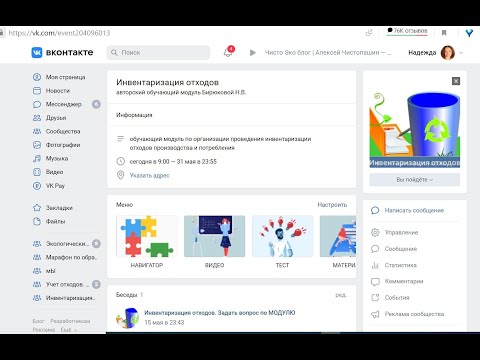Viewport: 480px width, 360px height.
Task: Click the VK logo icon
Action: 37,52
